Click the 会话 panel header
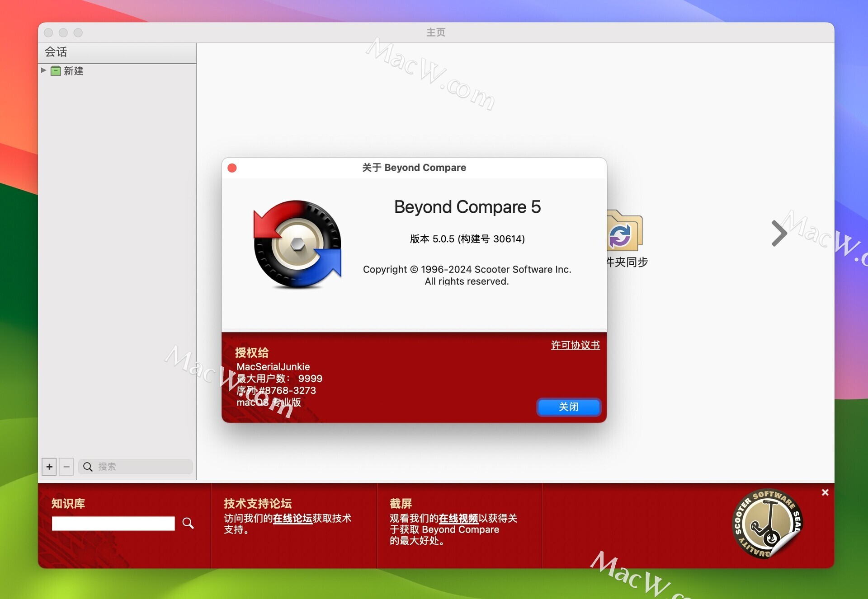The width and height of the screenshot is (868, 599). (118, 52)
